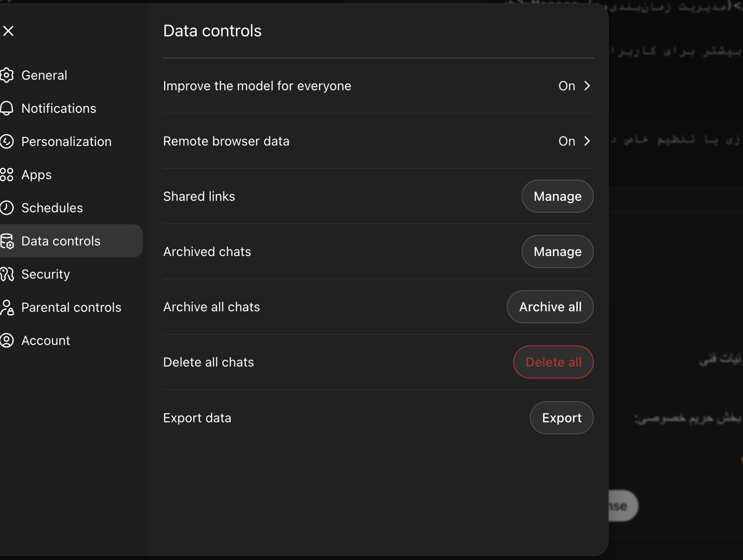Open the General settings gear icon
Image resolution: width=743 pixels, height=560 pixels.
pyautogui.click(x=7, y=75)
